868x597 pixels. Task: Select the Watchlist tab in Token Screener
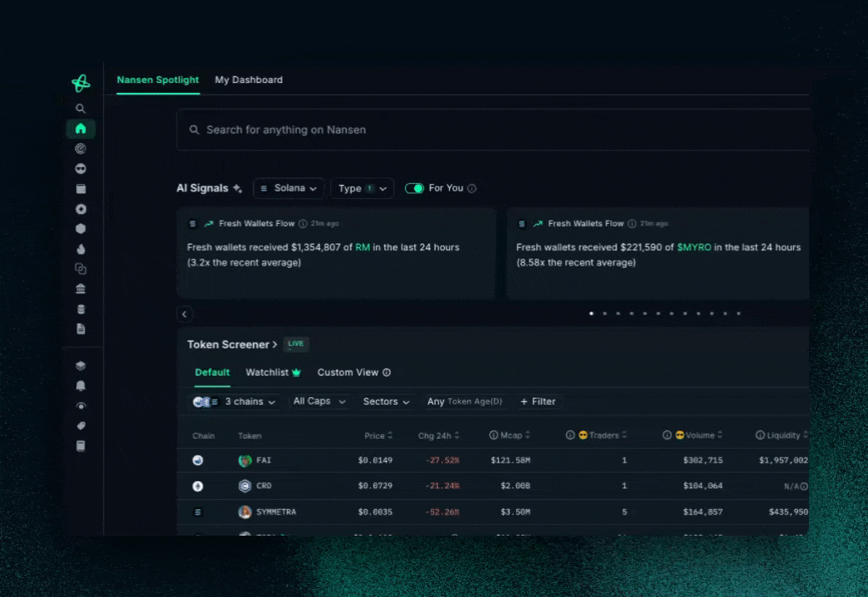(x=272, y=372)
